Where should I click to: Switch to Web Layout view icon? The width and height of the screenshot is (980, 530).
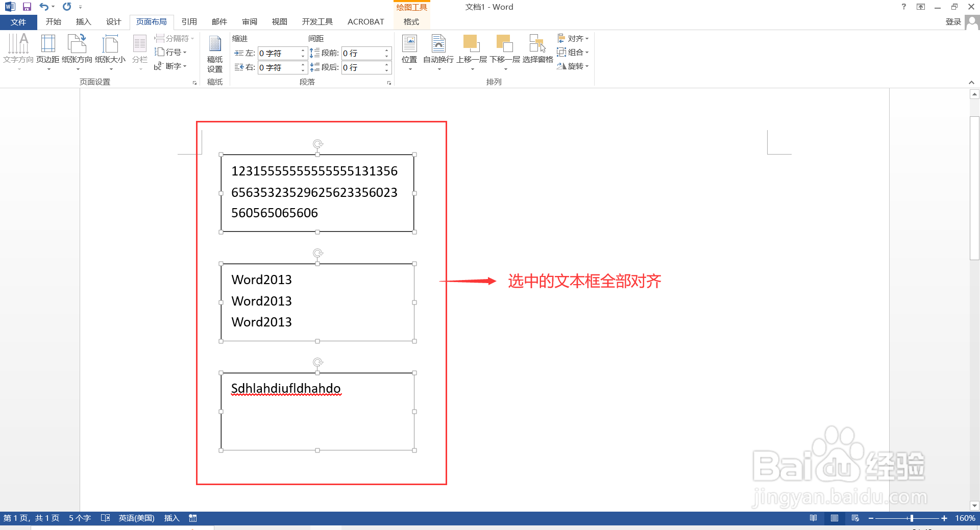pyautogui.click(x=855, y=518)
